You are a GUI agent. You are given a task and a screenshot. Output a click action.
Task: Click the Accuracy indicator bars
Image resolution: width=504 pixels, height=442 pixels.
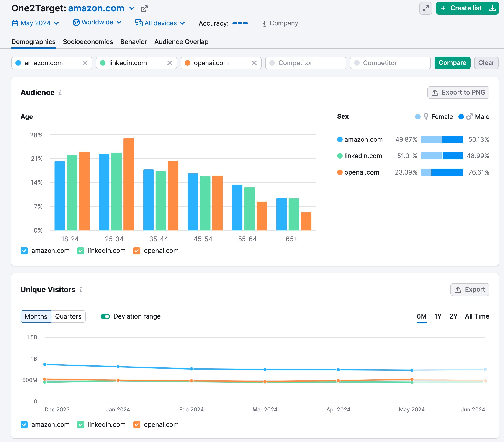(240, 23)
